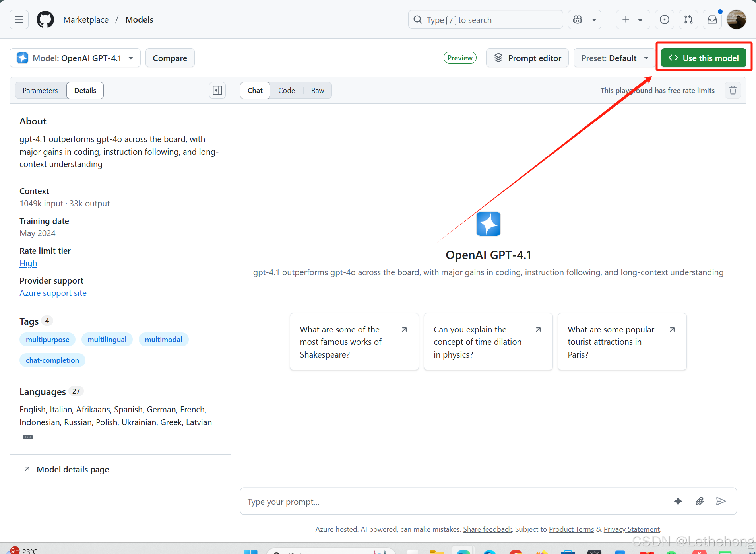Click the chat-completion tag
Viewport: 756px width, 554px height.
(x=52, y=360)
